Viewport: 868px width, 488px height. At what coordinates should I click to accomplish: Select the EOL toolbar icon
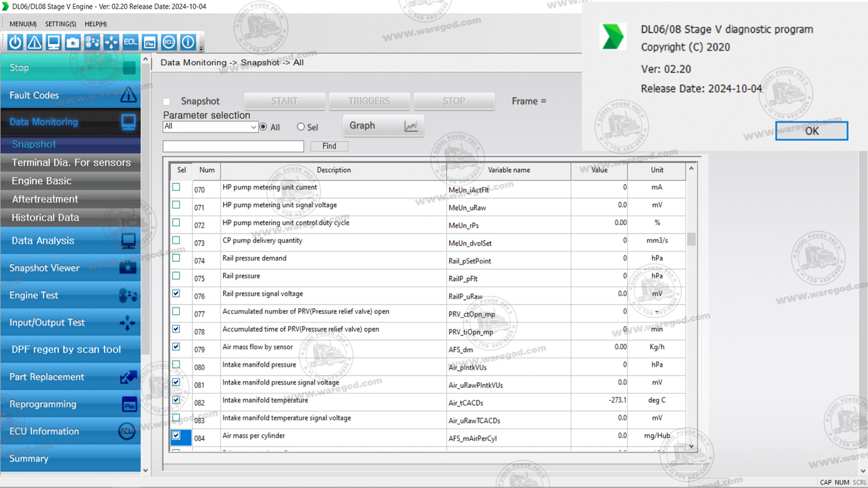tap(130, 42)
